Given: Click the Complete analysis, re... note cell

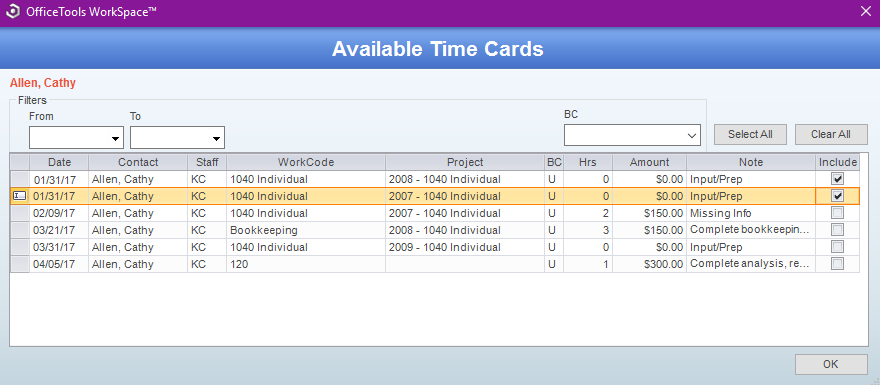Looking at the screenshot, I should [x=751, y=264].
